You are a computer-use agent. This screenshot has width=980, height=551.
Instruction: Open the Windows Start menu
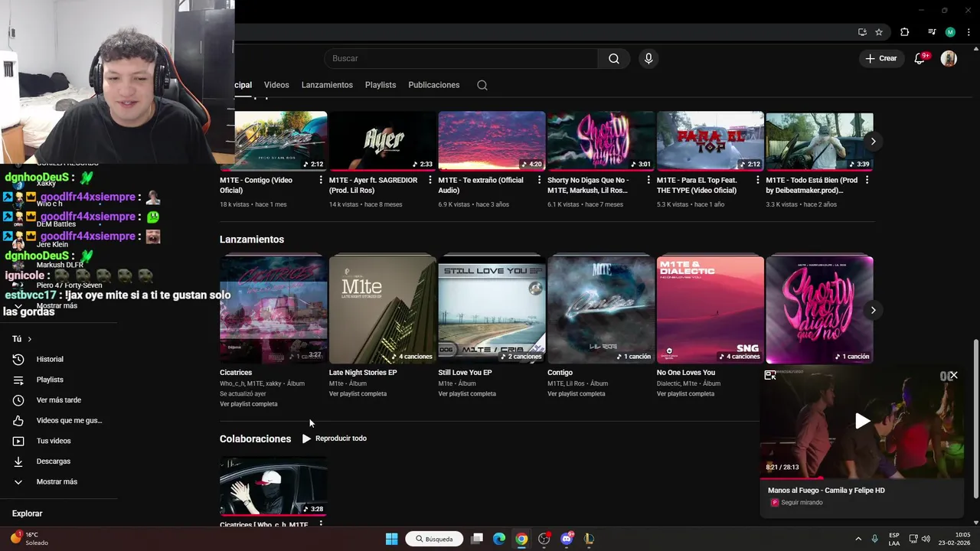pos(391,539)
